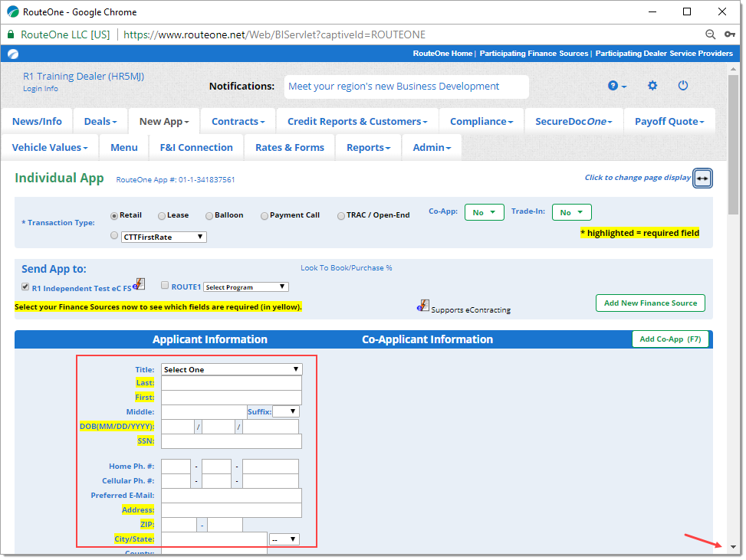Open the Payoff Quote menu tab
This screenshot has height=560, width=746.
tap(669, 122)
